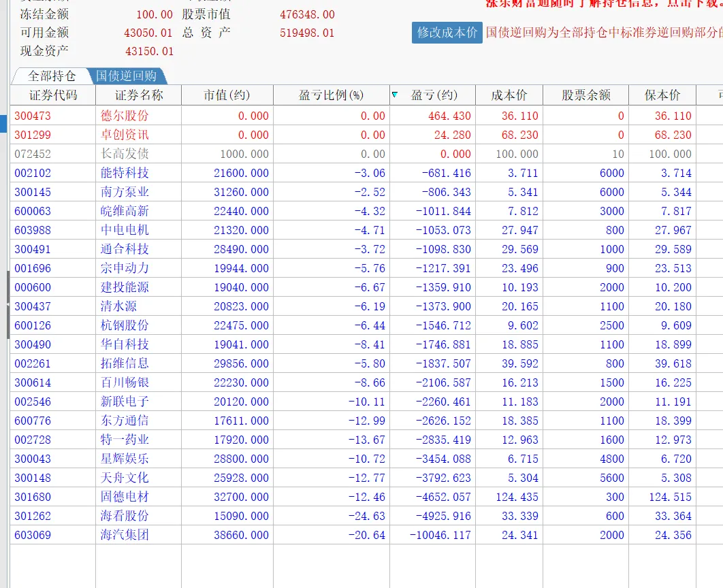Click 拓维信息 stock name
This screenshot has width=723, height=588.
(x=125, y=363)
